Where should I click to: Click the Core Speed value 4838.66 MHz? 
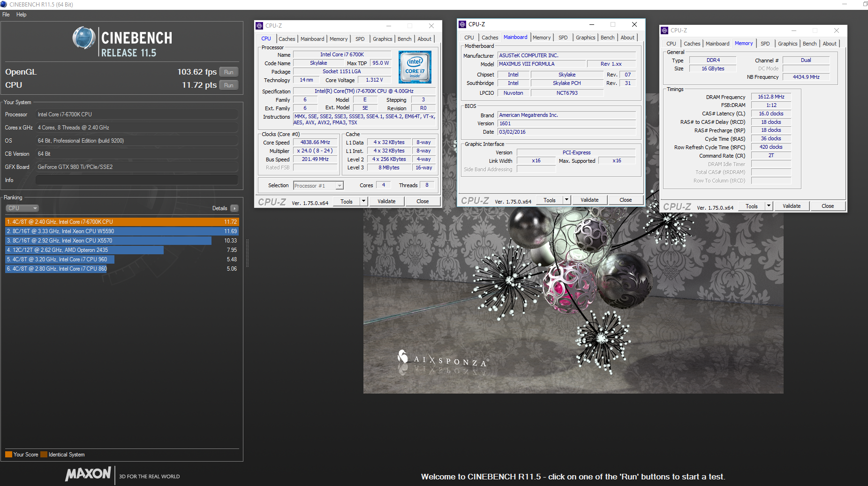pyautogui.click(x=315, y=142)
